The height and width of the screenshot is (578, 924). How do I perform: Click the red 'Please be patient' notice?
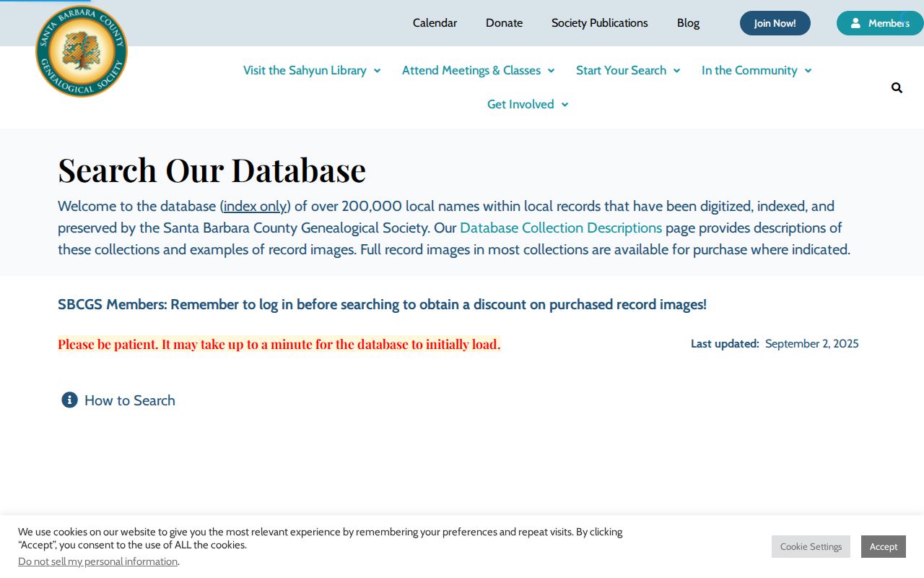[279, 344]
